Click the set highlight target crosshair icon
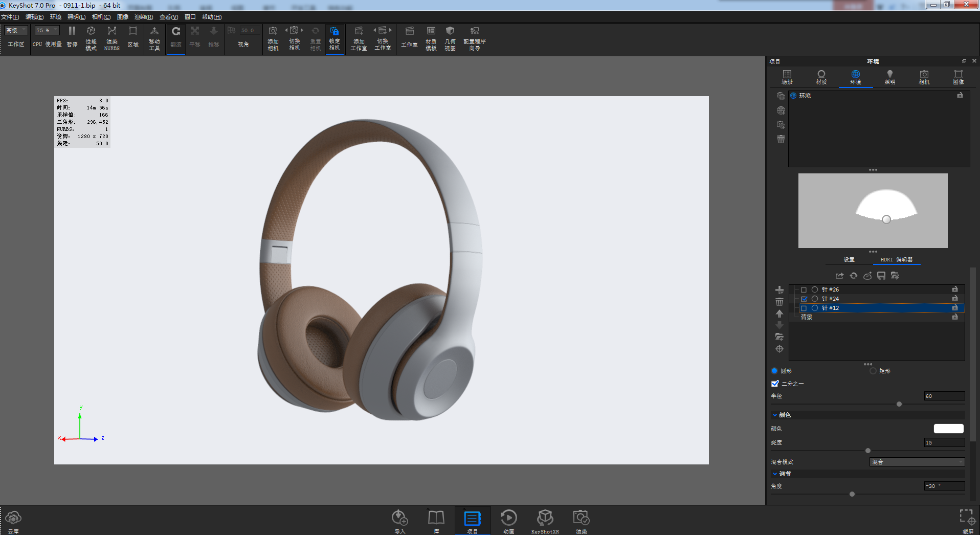The height and width of the screenshot is (535, 980). coord(779,349)
